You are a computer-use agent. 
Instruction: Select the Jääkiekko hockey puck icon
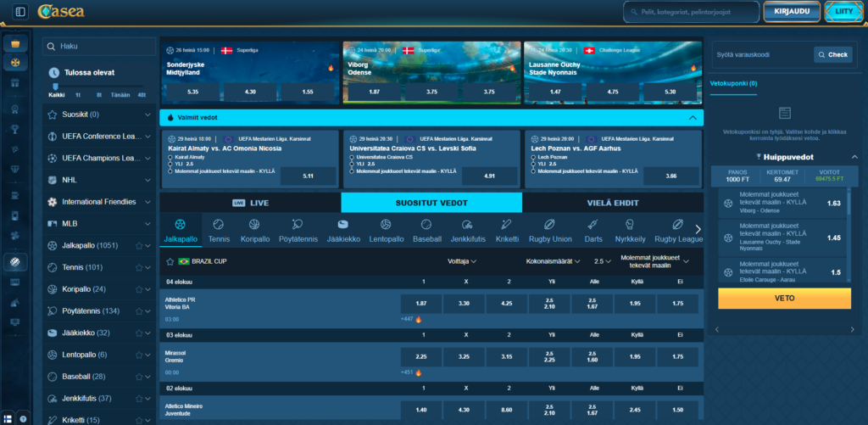pyautogui.click(x=343, y=225)
